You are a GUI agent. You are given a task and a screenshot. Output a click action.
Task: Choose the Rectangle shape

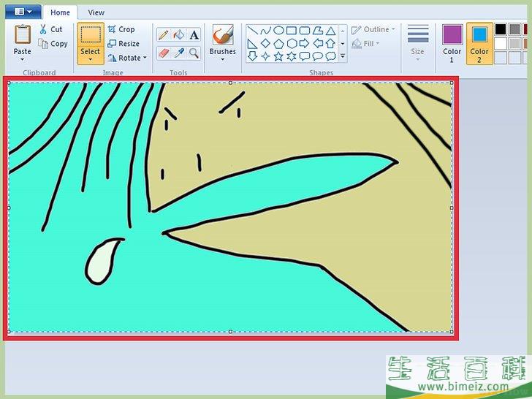point(292,31)
